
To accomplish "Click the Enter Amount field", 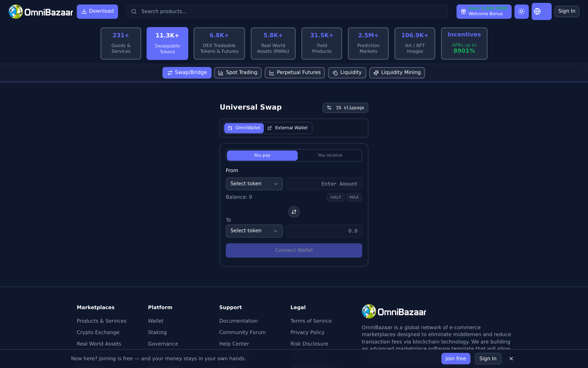I will (324, 184).
